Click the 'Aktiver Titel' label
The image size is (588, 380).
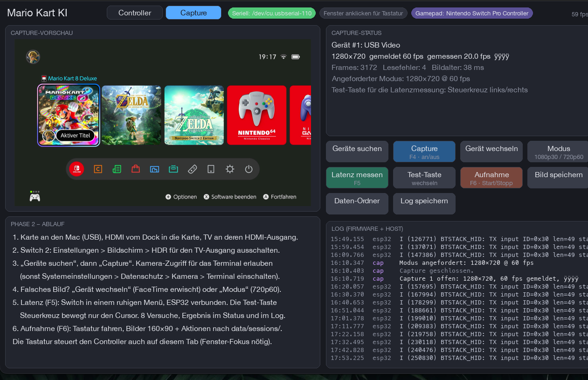click(x=75, y=136)
